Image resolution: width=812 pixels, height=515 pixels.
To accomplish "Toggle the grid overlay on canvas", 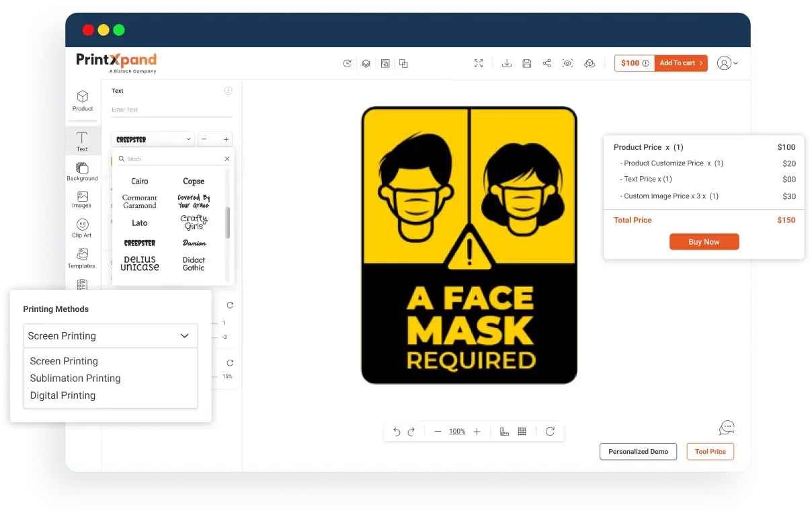I will (522, 432).
